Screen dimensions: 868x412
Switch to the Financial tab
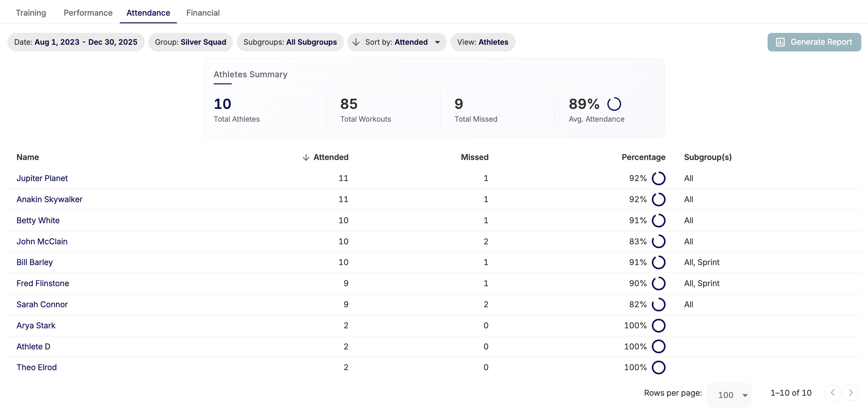coord(203,13)
